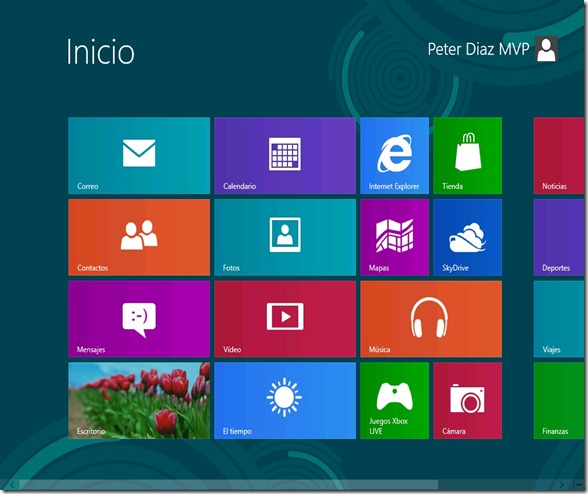The width and height of the screenshot is (588, 494).
Task: Open the Contactos people tile
Action: pos(139,237)
